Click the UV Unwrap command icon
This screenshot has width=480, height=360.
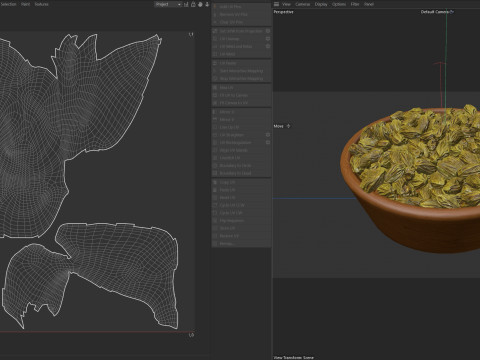215,39
